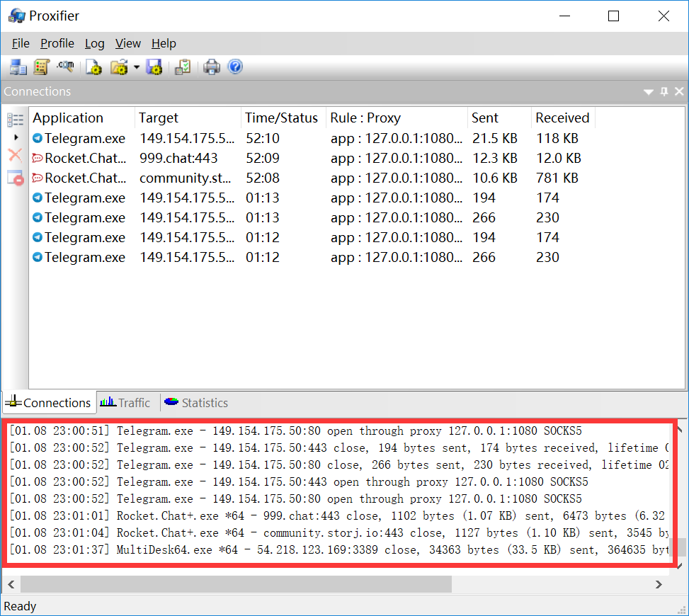Open the Proxy Servers settings icon
This screenshot has height=616, width=689.
click(x=18, y=67)
